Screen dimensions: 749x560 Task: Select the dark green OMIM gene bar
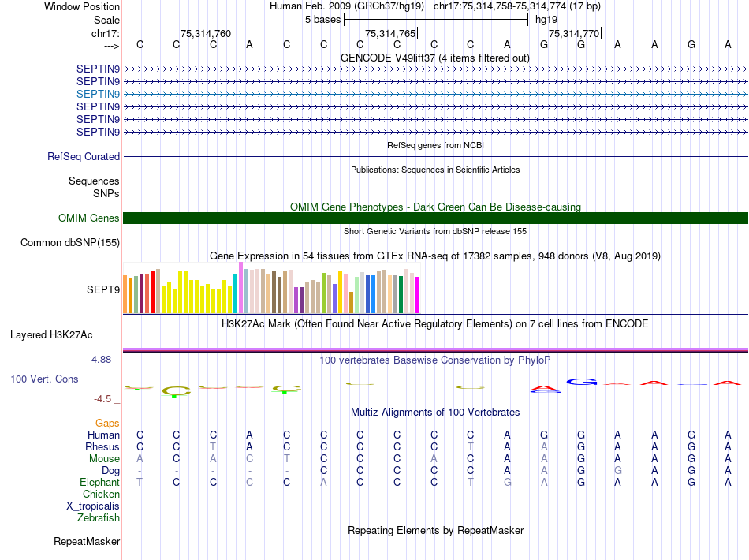click(x=435, y=218)
